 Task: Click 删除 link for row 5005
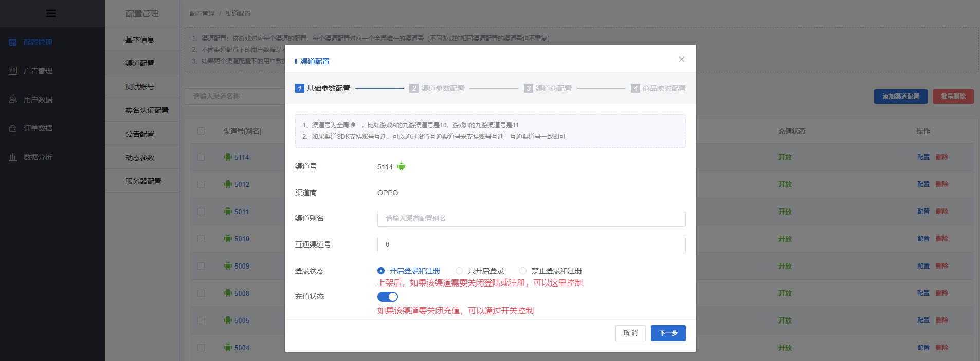click(x=942, y=320)
